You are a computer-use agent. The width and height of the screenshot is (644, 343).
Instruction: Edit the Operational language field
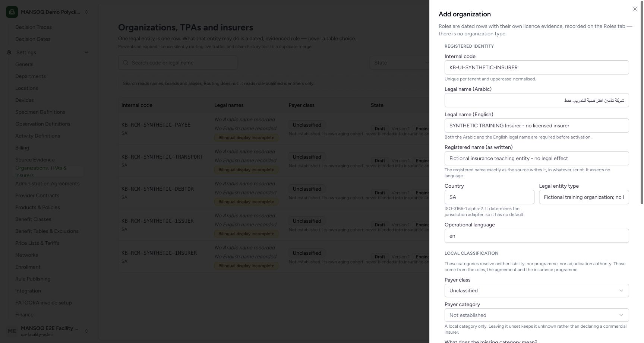tap(537, 236)
